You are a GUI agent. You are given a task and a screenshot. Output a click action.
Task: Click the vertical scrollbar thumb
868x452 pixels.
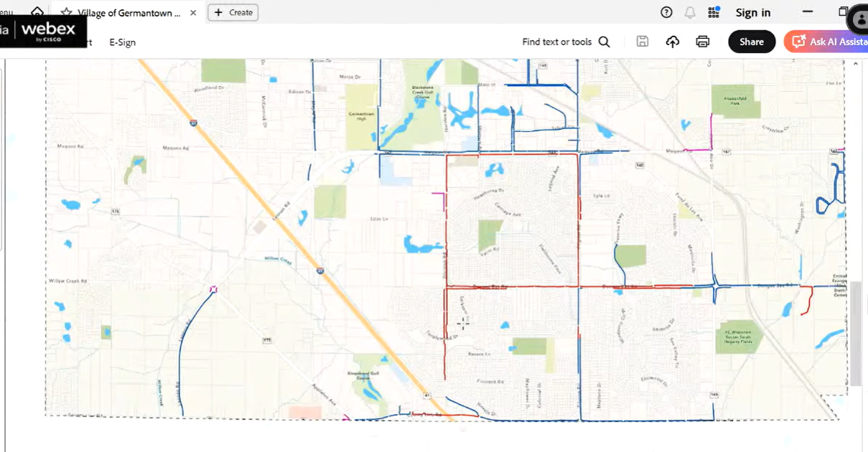pos(857,334)
